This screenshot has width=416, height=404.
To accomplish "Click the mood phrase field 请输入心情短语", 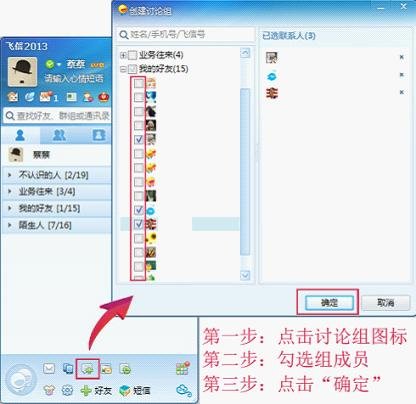I will tap(74, 79).
